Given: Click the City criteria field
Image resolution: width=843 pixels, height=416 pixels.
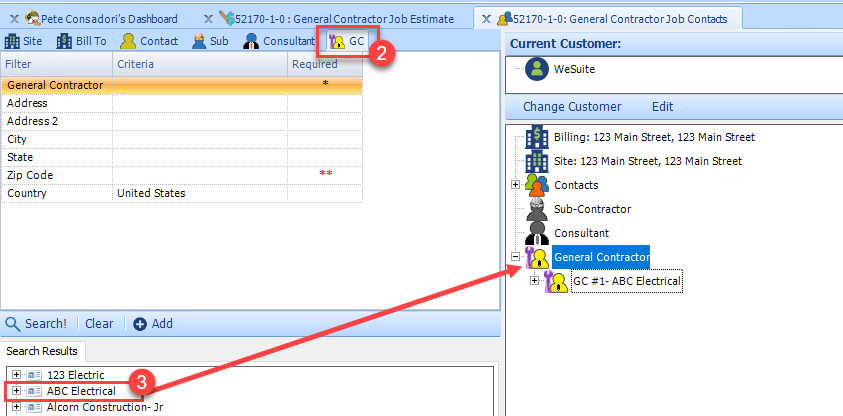Looking at the screenshot, I should (200, 139).
